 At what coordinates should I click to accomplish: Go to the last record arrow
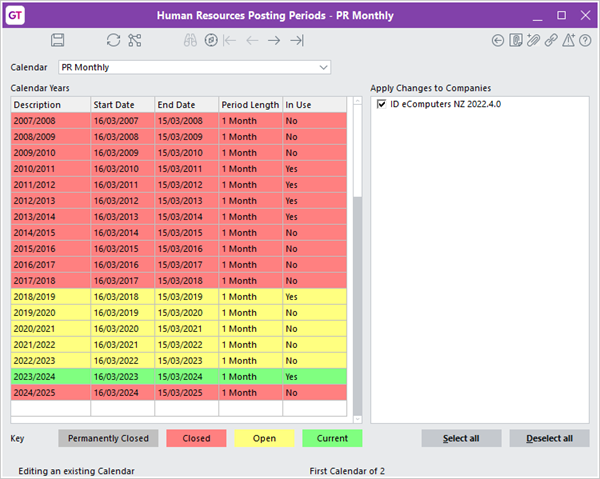tap(297, 40)
